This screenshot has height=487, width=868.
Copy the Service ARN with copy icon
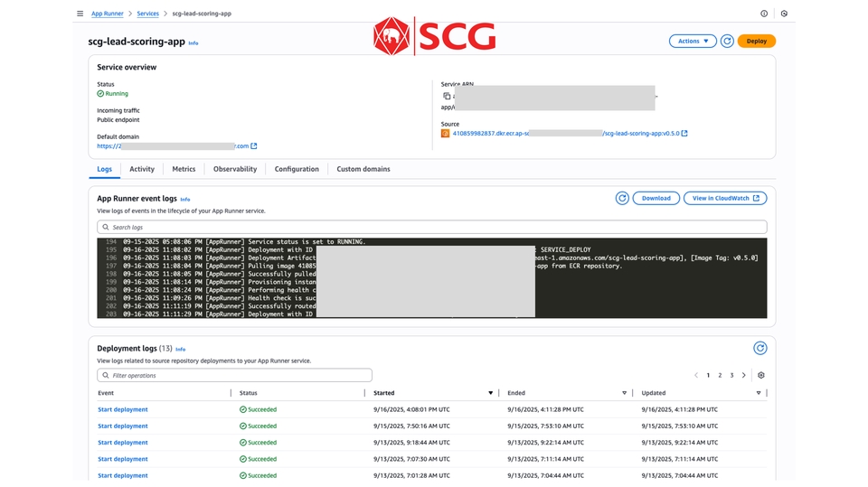[447, 96]
